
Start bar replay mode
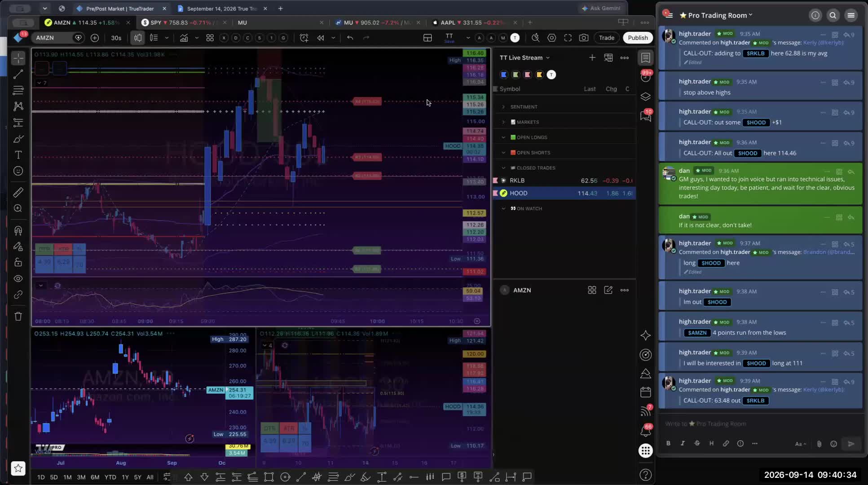click(321, 38)
